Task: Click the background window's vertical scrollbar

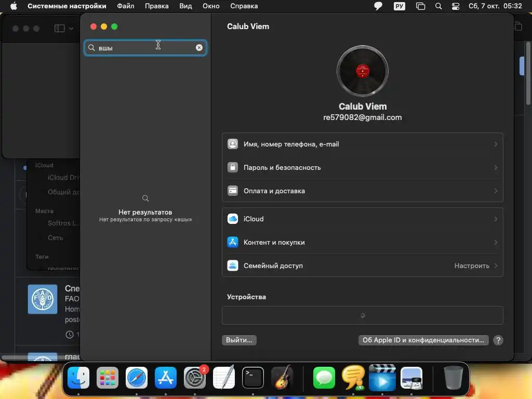Action: click(x=528, y=73)
